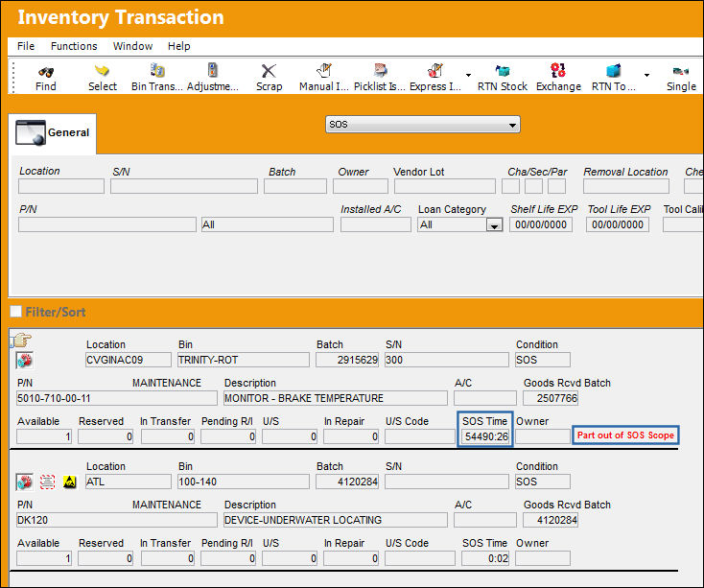The width and height of the screenshot is (704, 588).
Task: Click Batch value 4120284 in ATL record
Action: click(347, 482)
